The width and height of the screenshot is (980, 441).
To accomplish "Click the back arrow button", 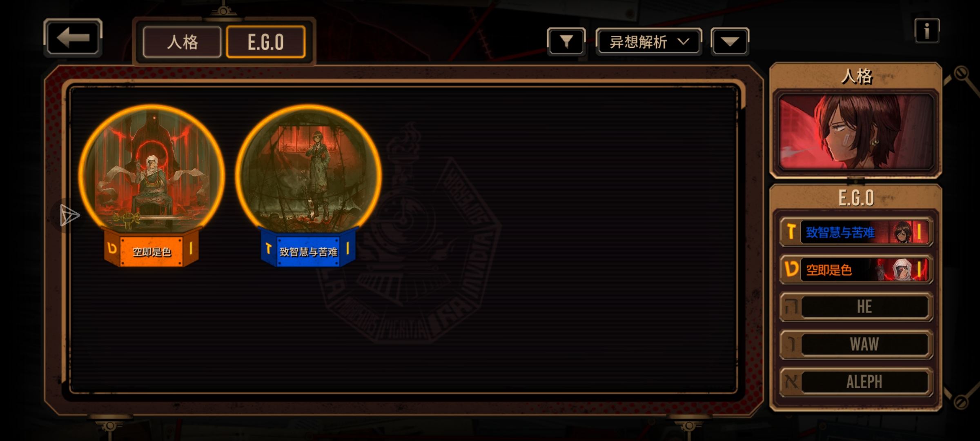I will click(73, 38).
